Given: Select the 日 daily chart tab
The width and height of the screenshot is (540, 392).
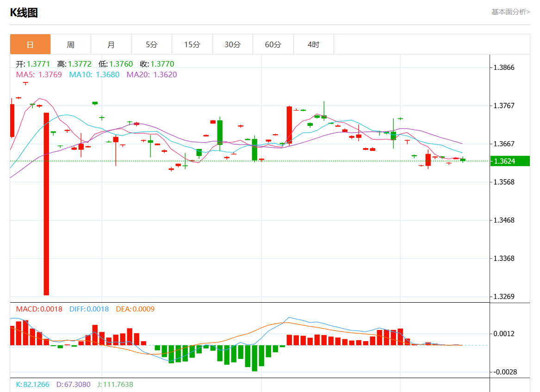Looking at the screenshot, I should click(x=30, y=44).
